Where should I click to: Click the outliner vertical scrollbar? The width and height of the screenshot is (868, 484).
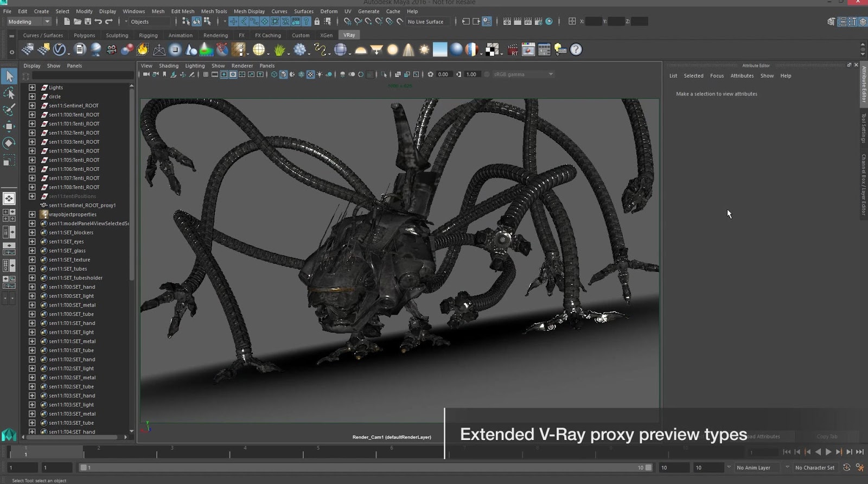pyautogui.click(x=131, y=184)
